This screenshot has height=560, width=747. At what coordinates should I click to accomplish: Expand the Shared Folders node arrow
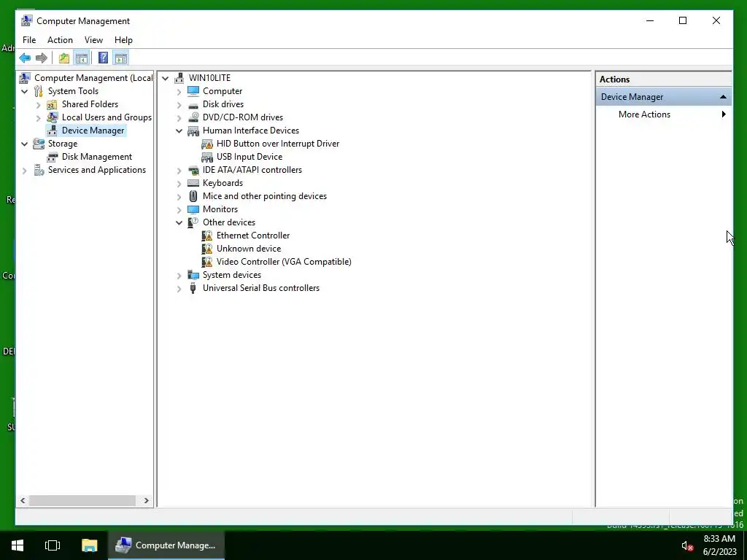(39, 104)
